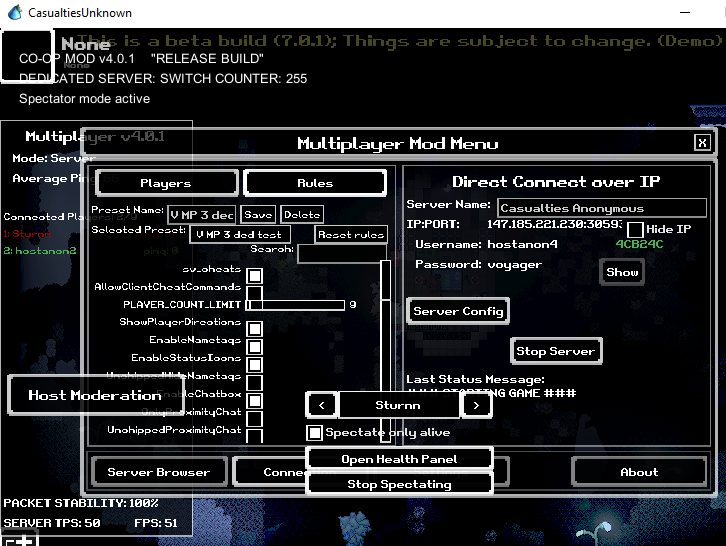Open the About tab
This screenshot has height=546, width=726.
(x=639, y=472)
